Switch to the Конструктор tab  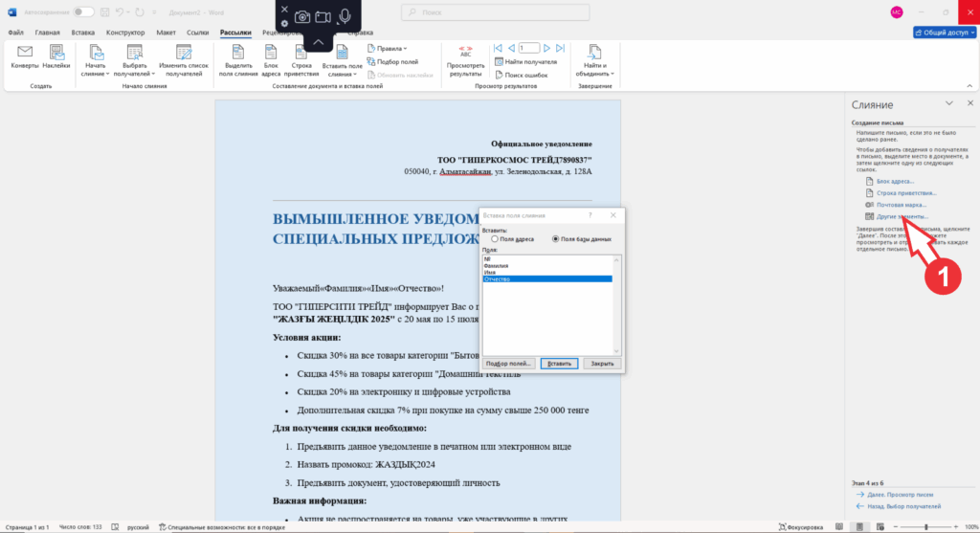coord(125,33)
